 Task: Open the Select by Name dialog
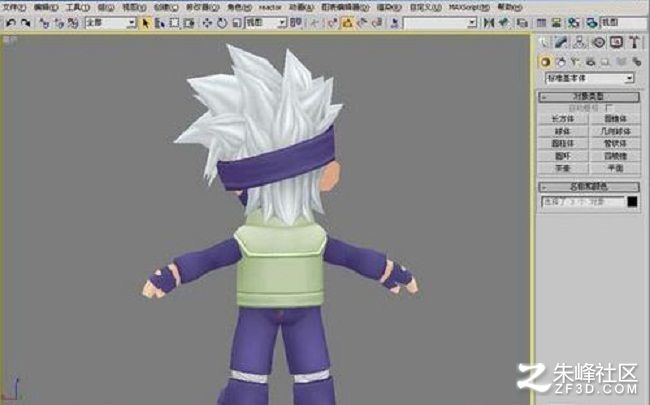point(160,23)
